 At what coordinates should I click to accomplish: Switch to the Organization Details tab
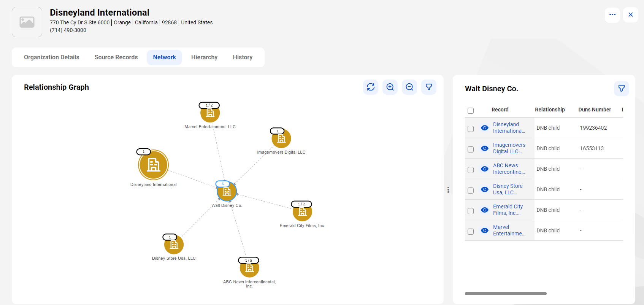(52, 57)
